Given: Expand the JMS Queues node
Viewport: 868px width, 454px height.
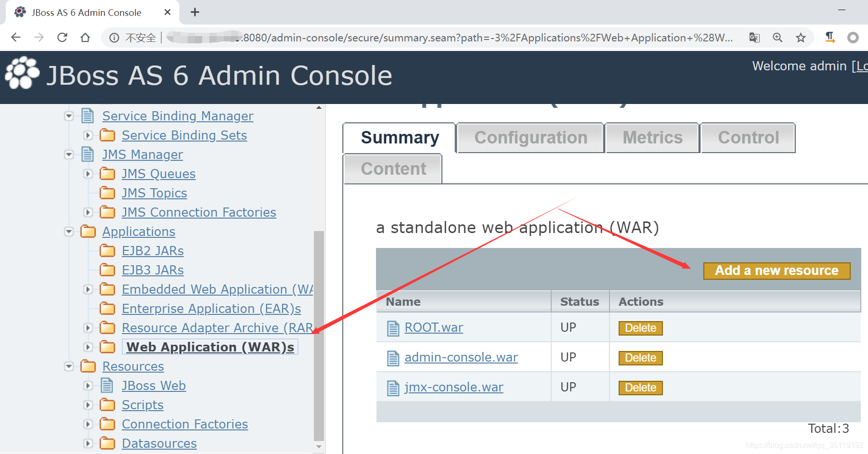Looking at the screenshot, I should [88, 174].
